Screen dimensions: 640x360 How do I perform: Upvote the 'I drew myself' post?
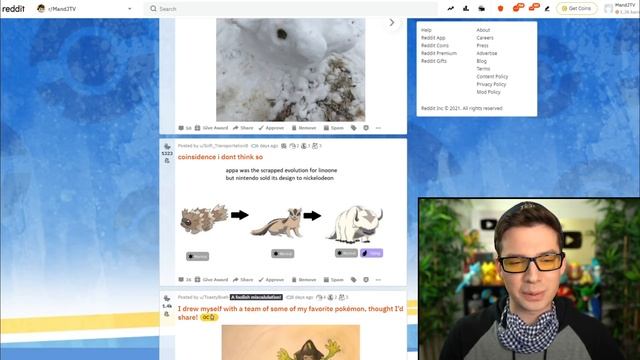pos(167,298)
